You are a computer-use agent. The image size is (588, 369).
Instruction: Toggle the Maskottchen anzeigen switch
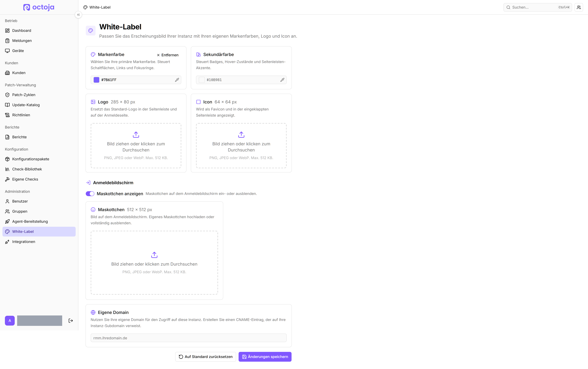[90, 194]
